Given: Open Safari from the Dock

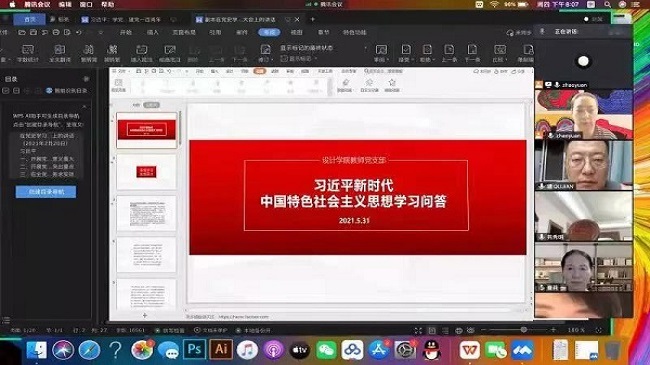Looking at the screenshot, I should [x=89, y=350].
